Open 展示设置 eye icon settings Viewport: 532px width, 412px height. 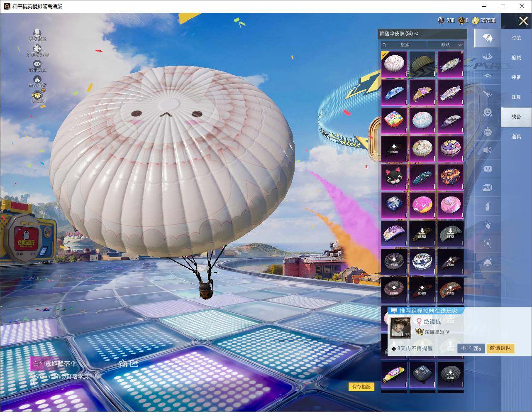coord(37,64)
